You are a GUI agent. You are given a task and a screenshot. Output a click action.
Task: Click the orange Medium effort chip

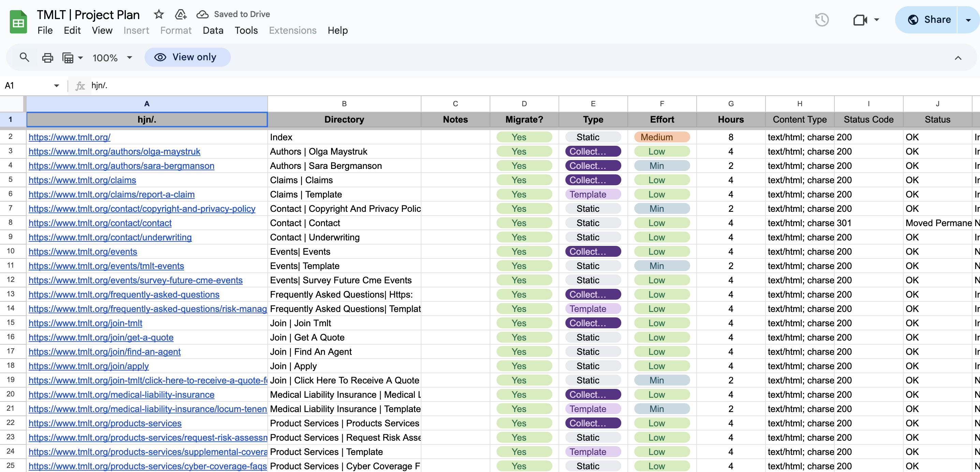coord(662,137)
